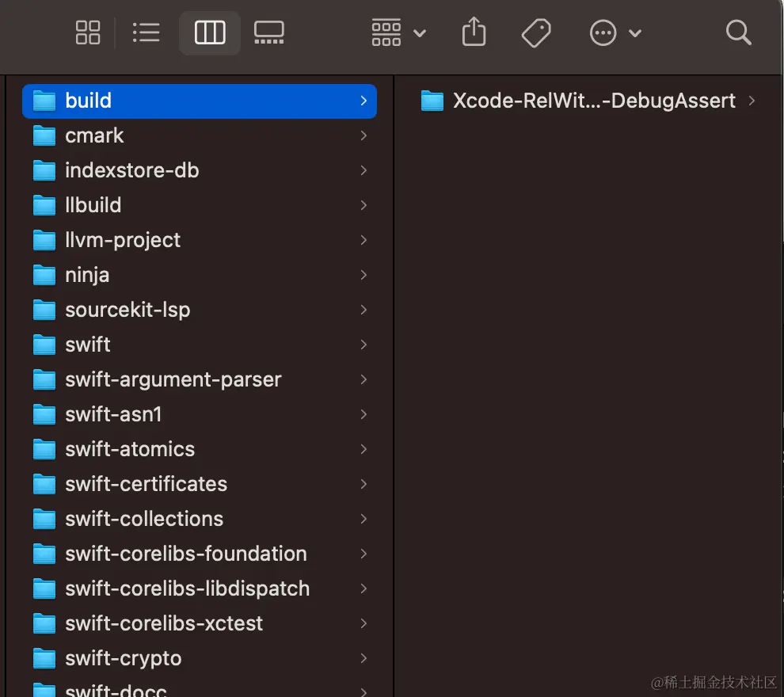The image size is (784, 697).
Task: Select the swift-argument-parser folder
Action: pyautogui.click(x=200, y=379)
